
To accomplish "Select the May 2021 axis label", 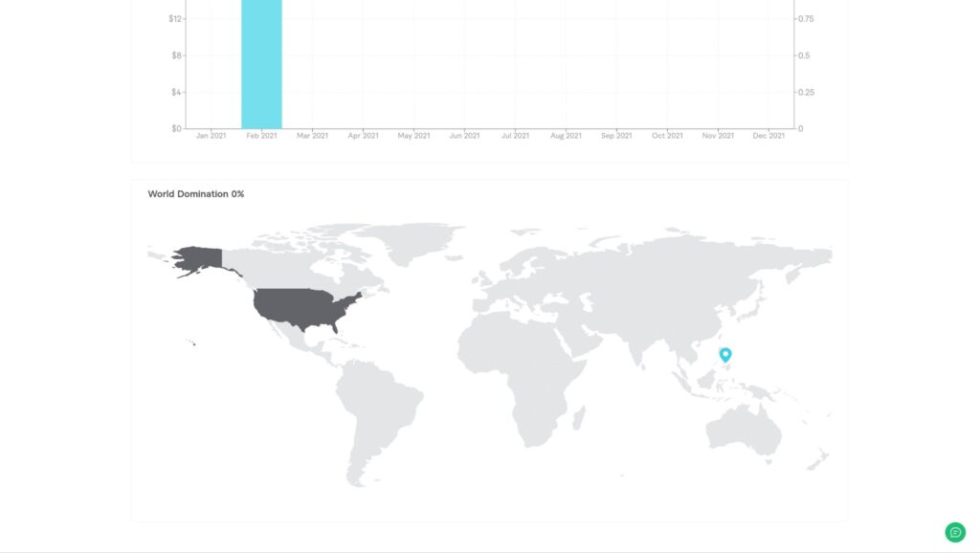I will click(x=413, y=136).
